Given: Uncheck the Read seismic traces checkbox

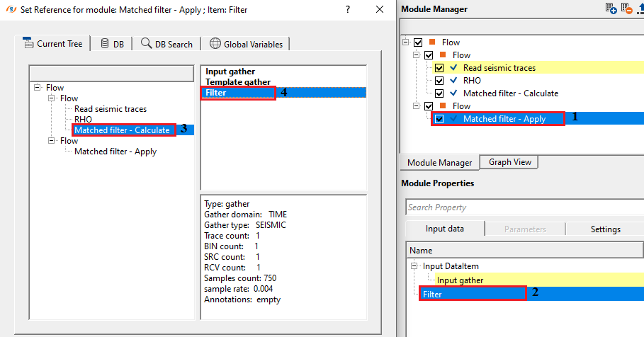Looking at the screenshot, I should click(x=439, y=68).
